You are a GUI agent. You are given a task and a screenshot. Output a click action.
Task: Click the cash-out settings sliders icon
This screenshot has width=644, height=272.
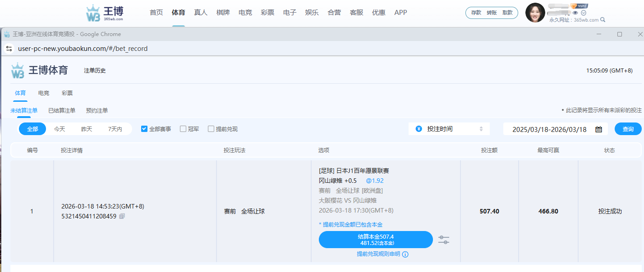pyautogui.click(x=443, y=240)
